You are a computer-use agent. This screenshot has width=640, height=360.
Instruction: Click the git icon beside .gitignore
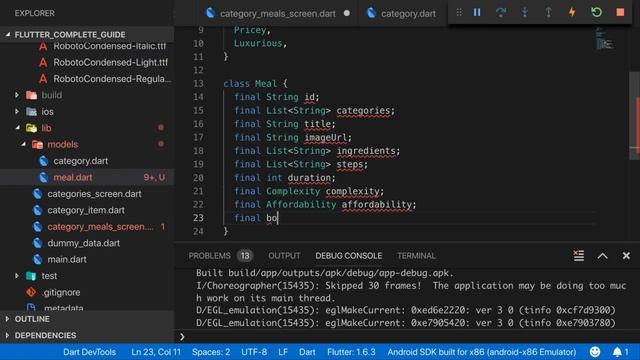tap(31, 292)
